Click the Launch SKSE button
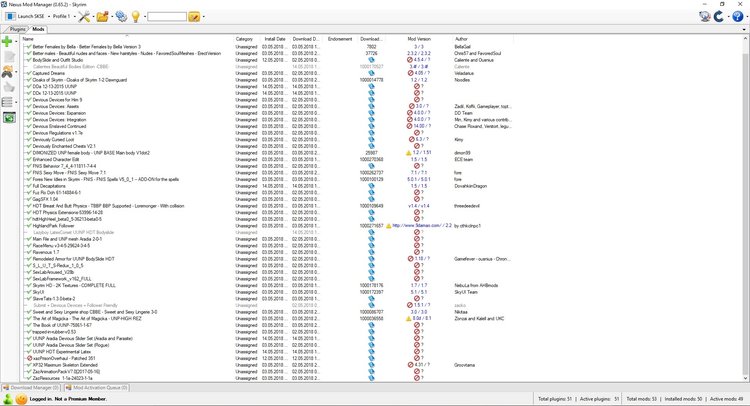The height and width of the screenshot is (406, 750). click(25, 16)
